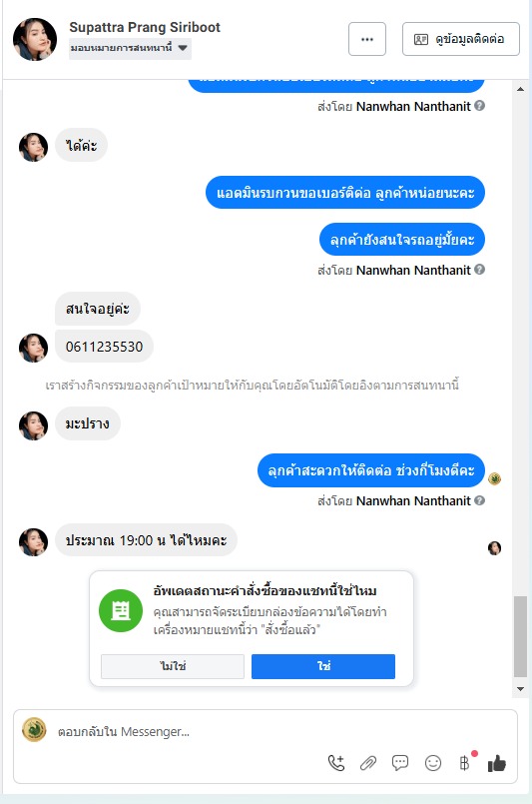This screenshot has width=532, height=804.
Task: Click the Supattra Prang Siriboot name
Action: pyautogui.click(x=145, y=27)
